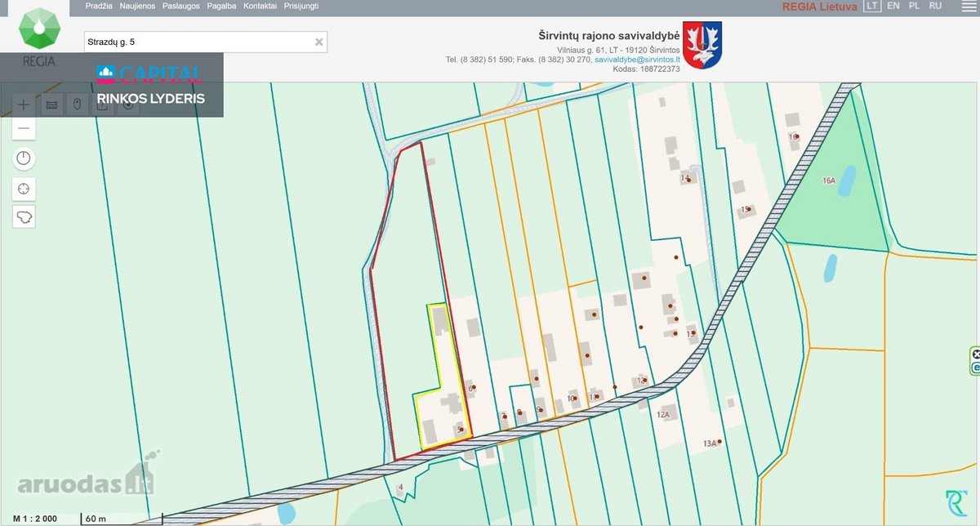The height and width of the screenshot is (526, 980).
Task: Click the Prisijungti login link
Action: click(x=301, y=6)
